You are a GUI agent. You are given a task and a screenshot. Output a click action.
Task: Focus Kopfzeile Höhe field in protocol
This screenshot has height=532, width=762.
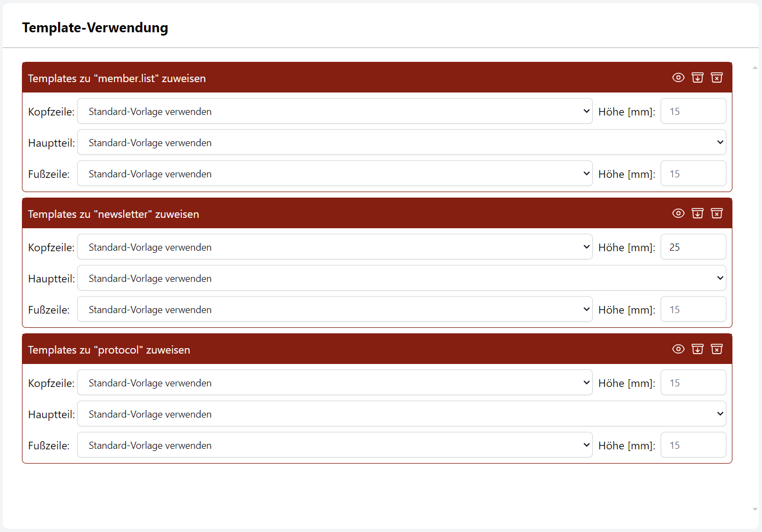694,383
